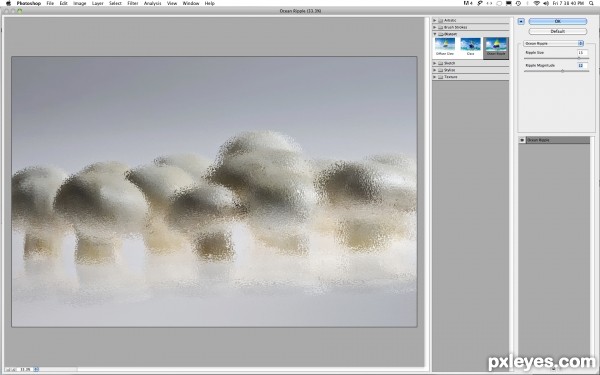Click the green zoom window button
This screenshot has width=600, height=375.
click(20, 11)
